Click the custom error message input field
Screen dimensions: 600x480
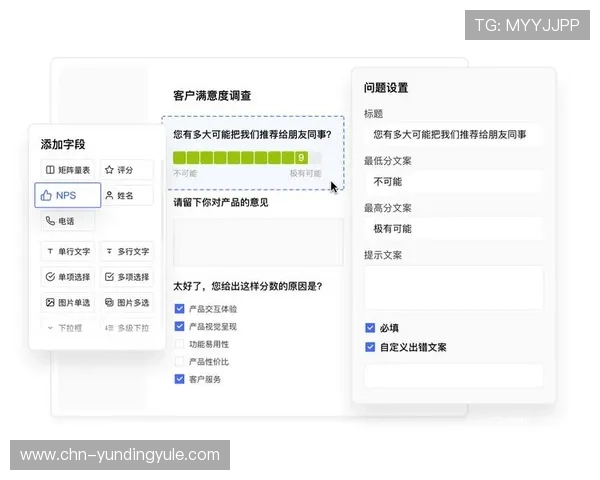click(454, 376)
